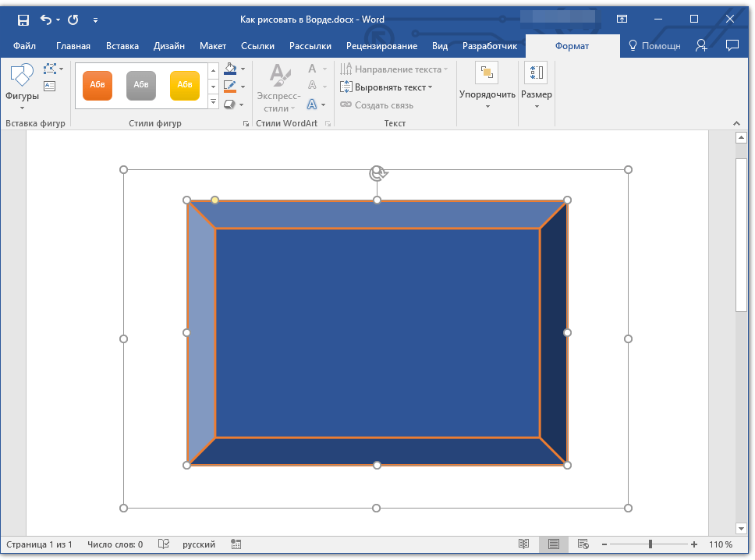Click the Undo arrow in title bar
The width and height of the screenshot is (755, 560).
45,19
